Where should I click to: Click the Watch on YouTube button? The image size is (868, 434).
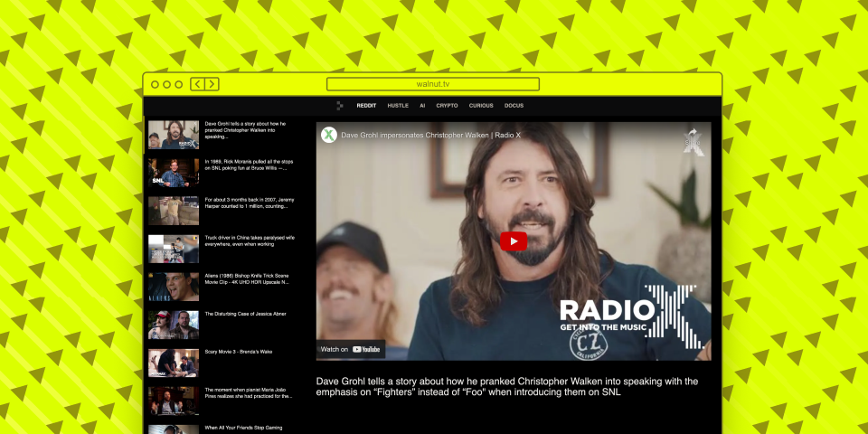tap(351, 349)
